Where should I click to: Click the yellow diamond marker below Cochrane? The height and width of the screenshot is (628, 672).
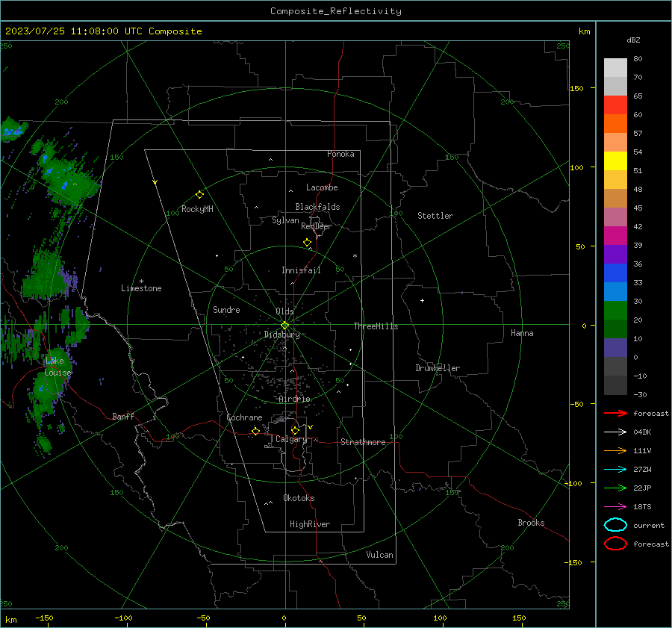[255, 431]
